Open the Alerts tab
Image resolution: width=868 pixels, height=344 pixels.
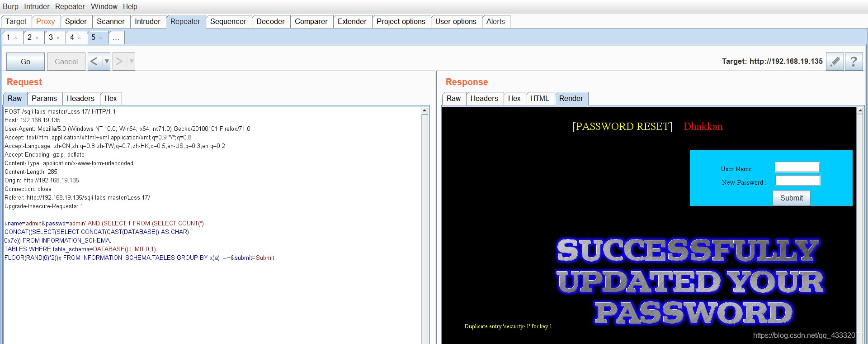(x=495, y=21)
